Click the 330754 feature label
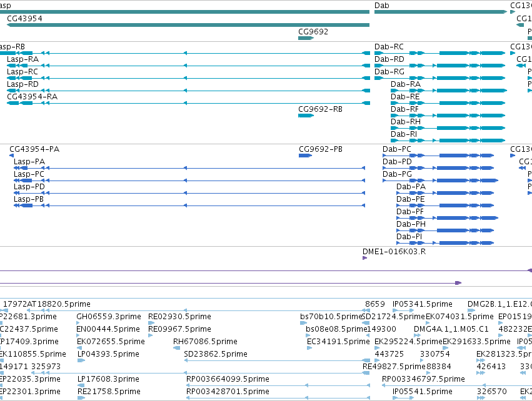 [435, 355]
